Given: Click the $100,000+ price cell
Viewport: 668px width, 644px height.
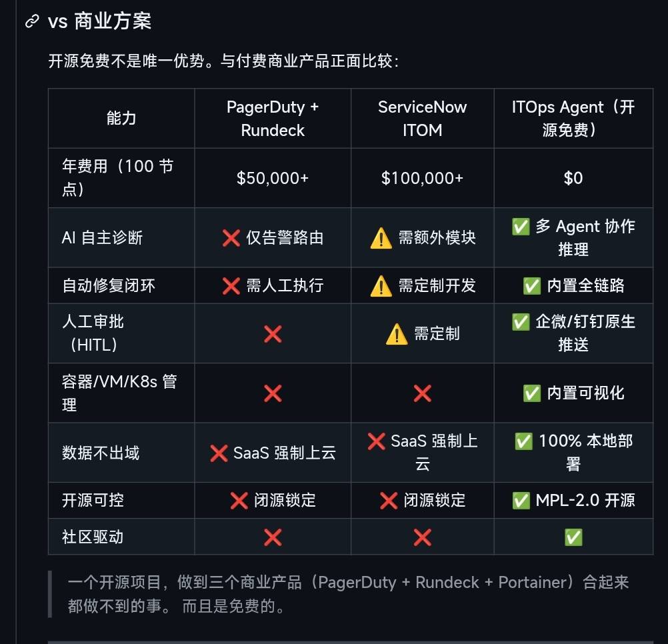Looking at the screenshot, I should (x=423, y=178).
